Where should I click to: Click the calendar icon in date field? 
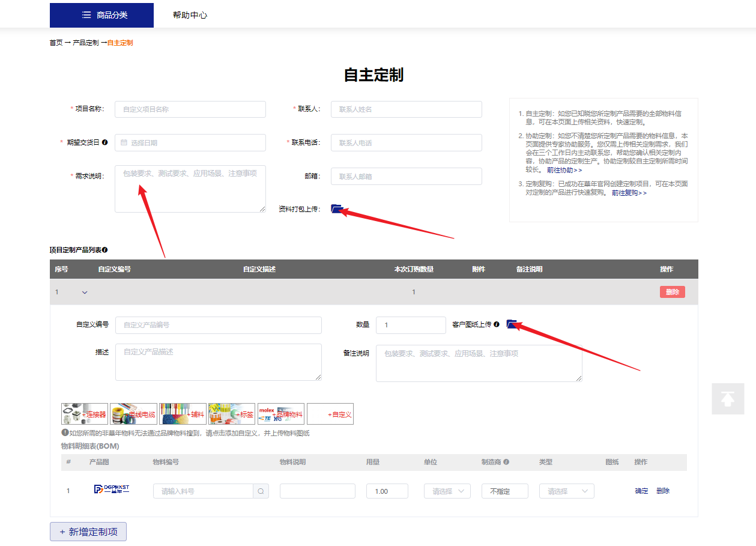point(124,142)
